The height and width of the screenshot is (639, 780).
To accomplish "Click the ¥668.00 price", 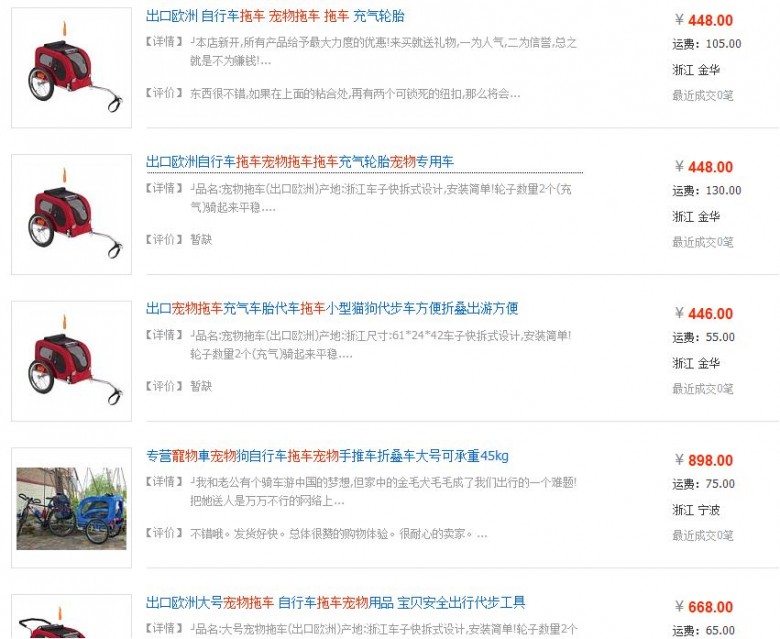I will click(704, 607).
